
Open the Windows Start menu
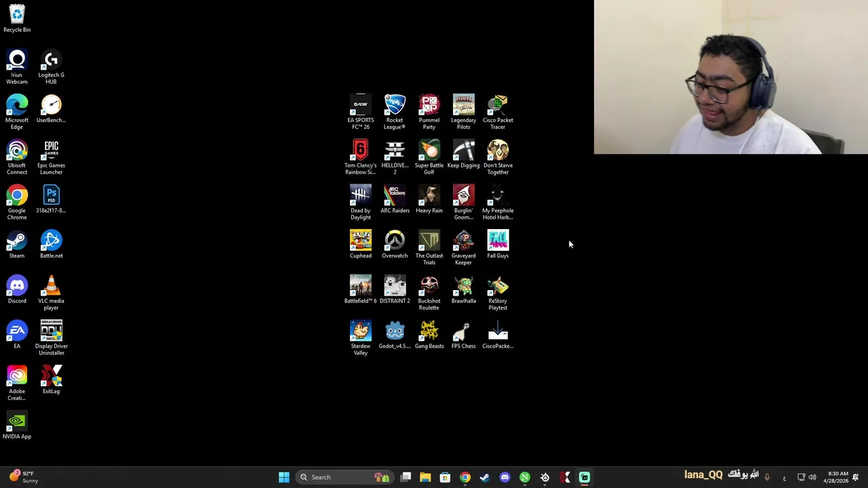[x=284, y=477]
